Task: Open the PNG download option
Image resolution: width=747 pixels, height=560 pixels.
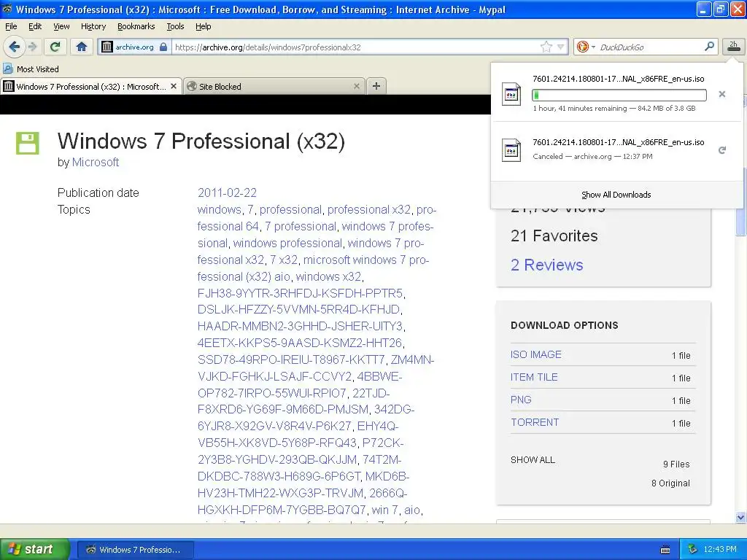Action: (x=521, y=400)
